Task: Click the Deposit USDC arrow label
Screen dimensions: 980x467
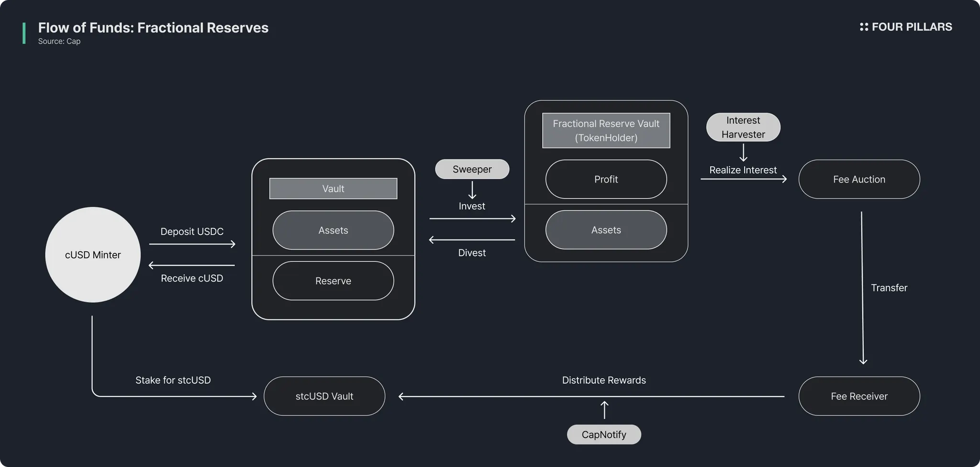Action: click(x=192, y=231)
